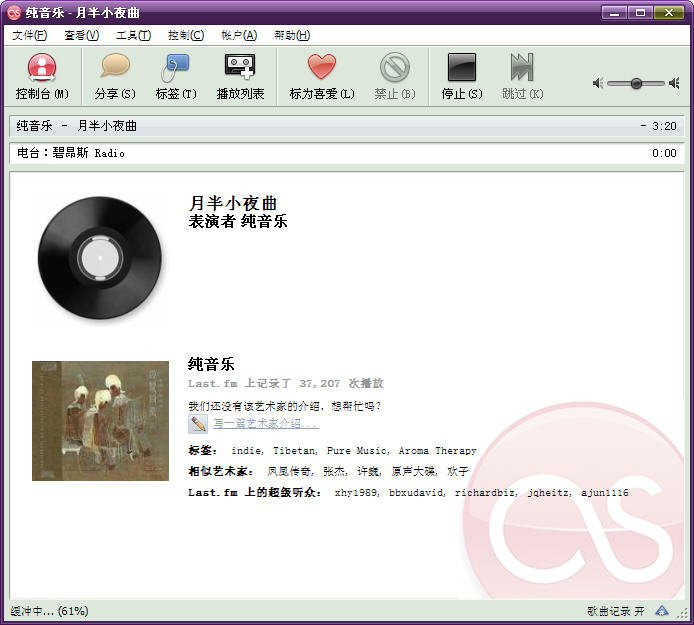Click the 分享 (S) share bubble icon
The width and height of the screenshot is (694, 625).
pos(115,66)
